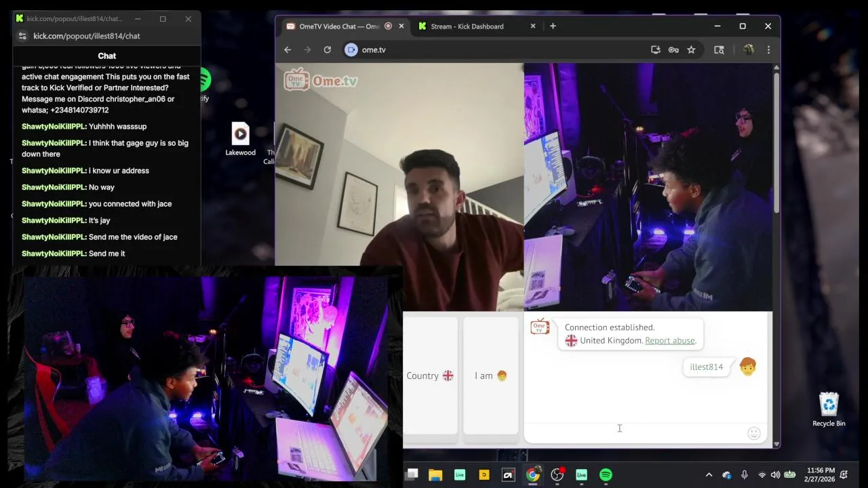Open the dark slanted-logo app in taskbar
This screenshot has height=488, width=868.
[x=508, y=475]
